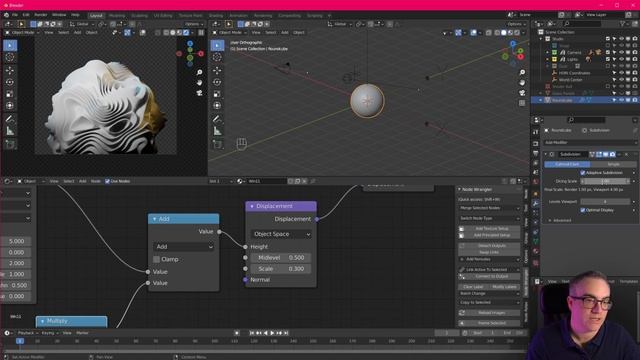Viewport: 640px width, 360px height.
Task: Select the Scale tool in right viewport
Action: [217, 94]
